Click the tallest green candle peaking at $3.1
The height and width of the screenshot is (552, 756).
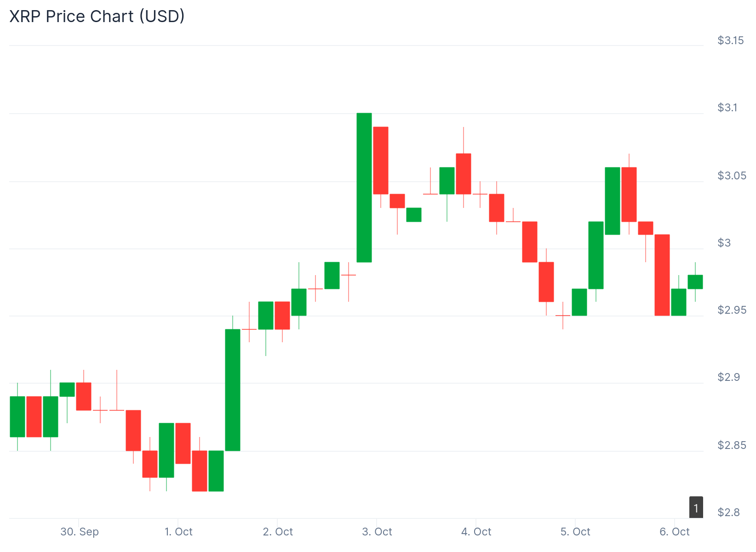pos(364,188)
